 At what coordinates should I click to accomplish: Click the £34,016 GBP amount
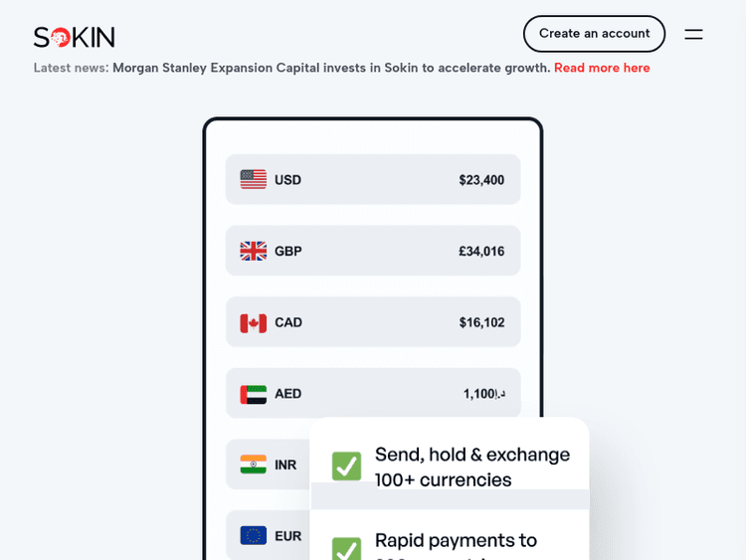(481, 252)
